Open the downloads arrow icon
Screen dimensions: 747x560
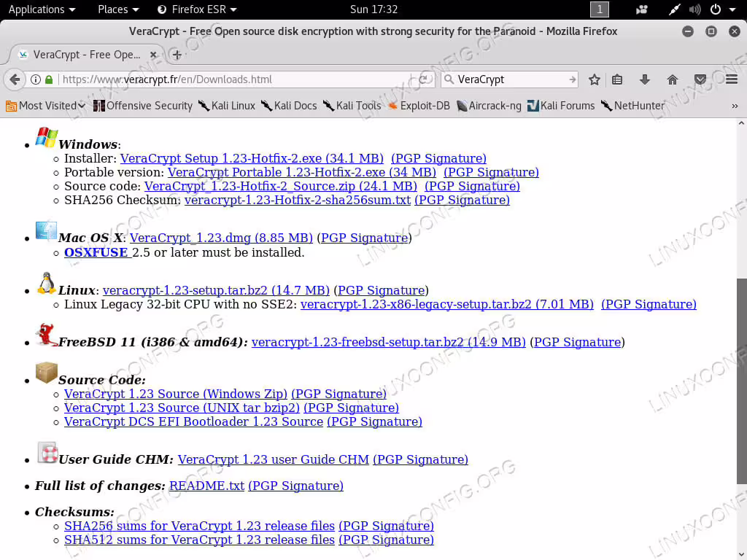tap(645, 79)
